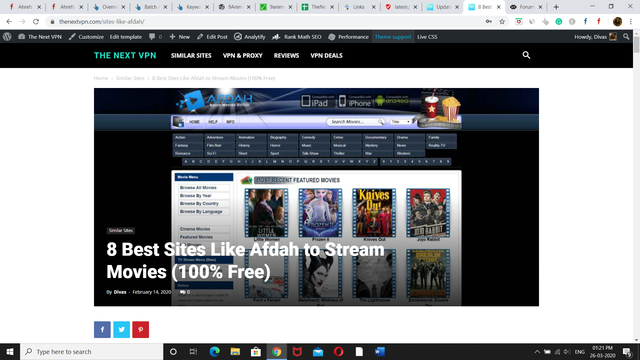This screenshot has width=640, height=360.
Task: Open SIMILAR SITES navigation item
Action: pyautogui.click(x=191, y=56)
